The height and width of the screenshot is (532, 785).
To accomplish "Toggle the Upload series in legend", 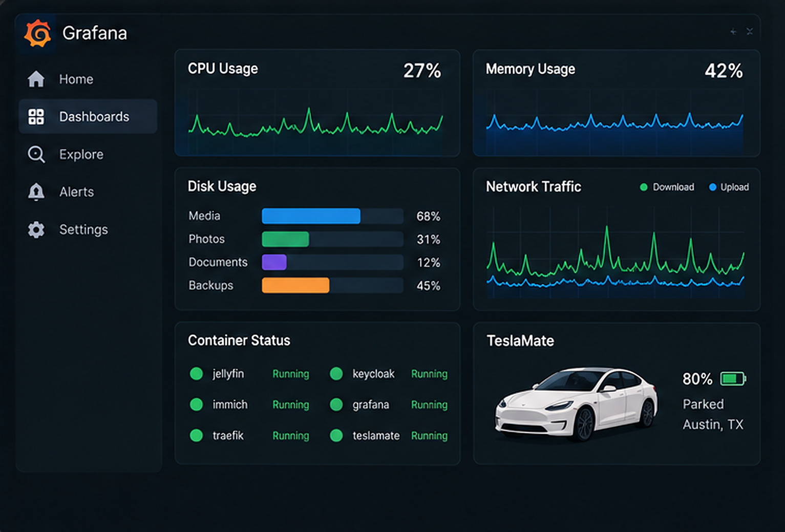I will (729, 187).
